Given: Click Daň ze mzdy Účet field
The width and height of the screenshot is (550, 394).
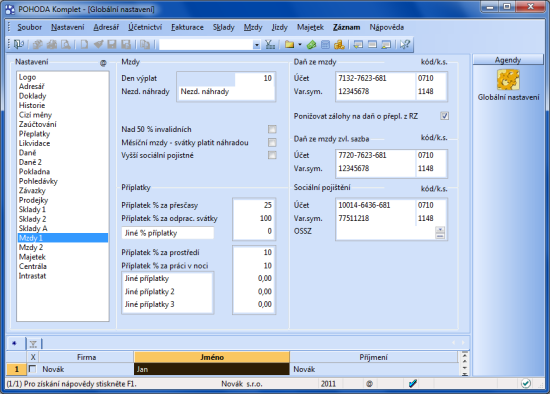Looking at the screenshot, I should pyautogui.click(x=375, y=78).
